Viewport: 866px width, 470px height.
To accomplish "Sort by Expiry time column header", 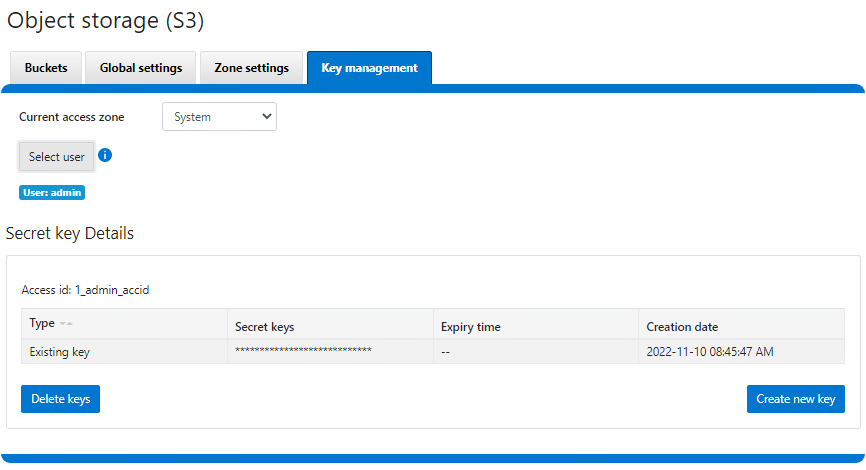I will pos(470,327).
